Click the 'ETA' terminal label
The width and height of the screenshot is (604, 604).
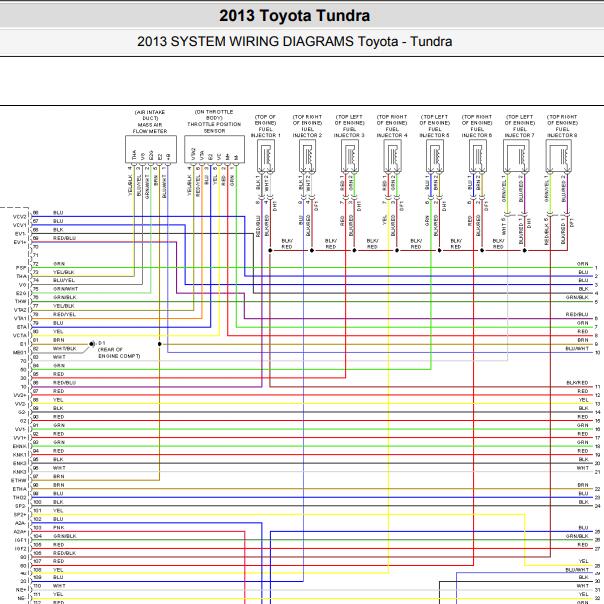pos(22,327)
